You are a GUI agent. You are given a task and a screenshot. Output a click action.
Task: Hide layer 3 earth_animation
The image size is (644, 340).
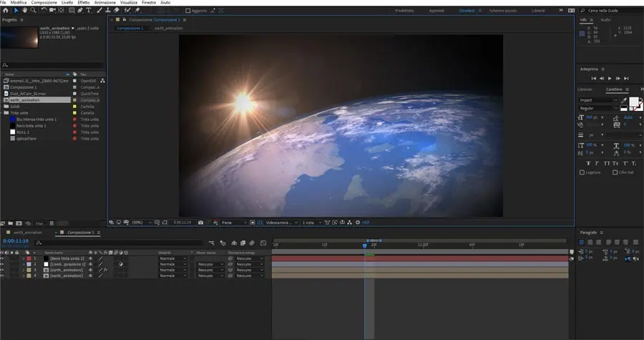point(1,270)
